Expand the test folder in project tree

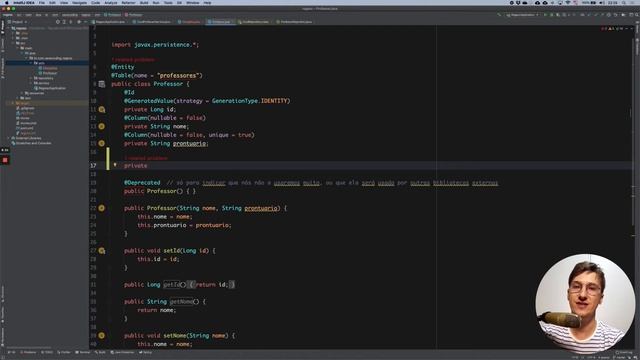tap(18, 98)
